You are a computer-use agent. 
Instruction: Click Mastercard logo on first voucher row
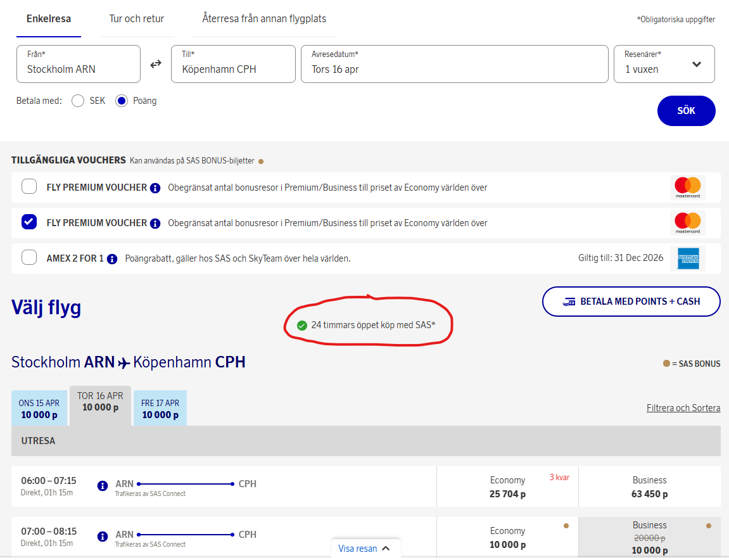point(688,187)
